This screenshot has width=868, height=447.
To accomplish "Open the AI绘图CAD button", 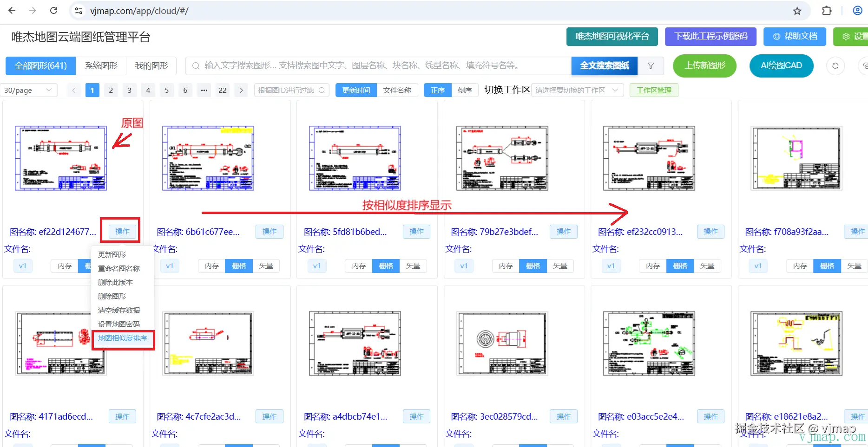I will click(x=782, y=66).
